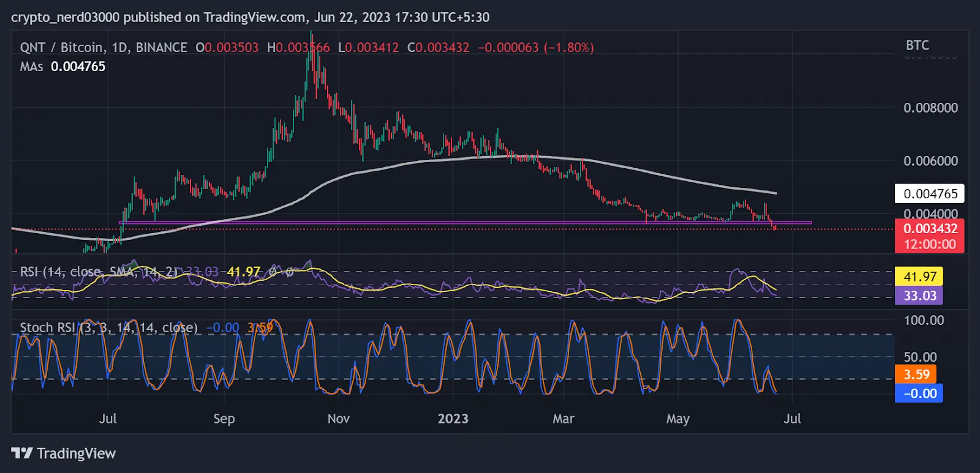Click the red 0.003432 current price tag
The height and width of the screenshot is (473, 980).
pos(930,228)
